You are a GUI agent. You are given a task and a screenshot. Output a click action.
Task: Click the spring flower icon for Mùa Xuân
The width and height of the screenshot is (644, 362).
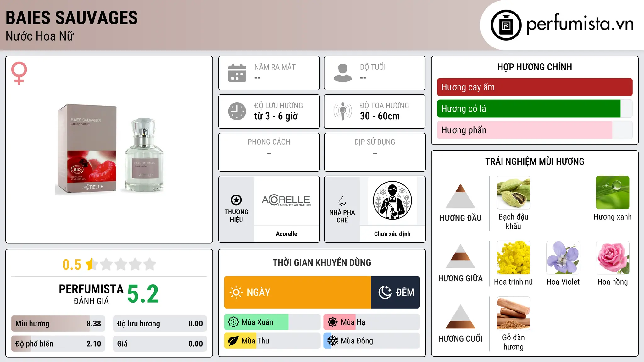[233, 322]
